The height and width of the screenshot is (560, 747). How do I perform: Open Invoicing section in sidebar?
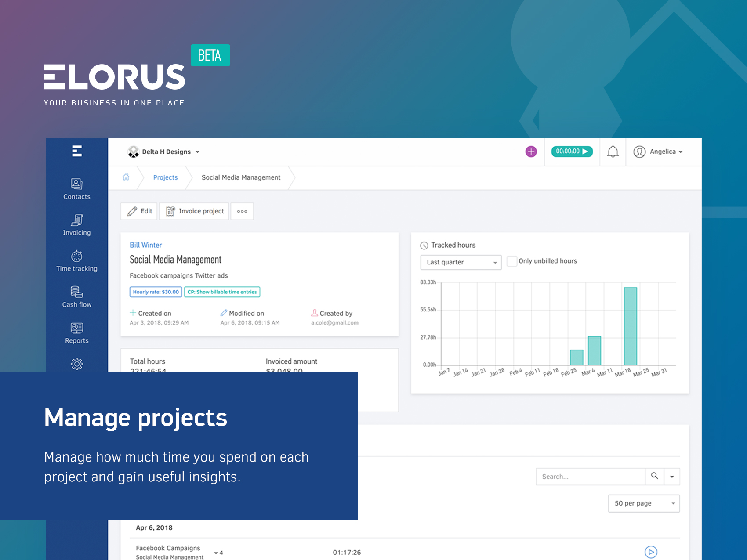point(77,225)
